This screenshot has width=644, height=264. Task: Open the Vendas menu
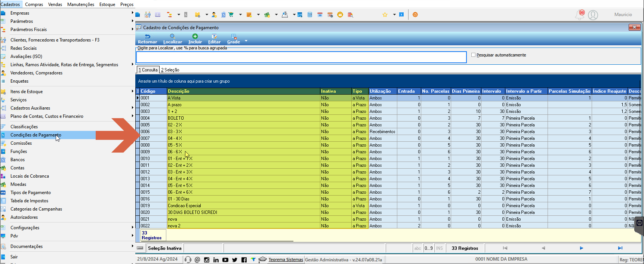coord(55,4)
